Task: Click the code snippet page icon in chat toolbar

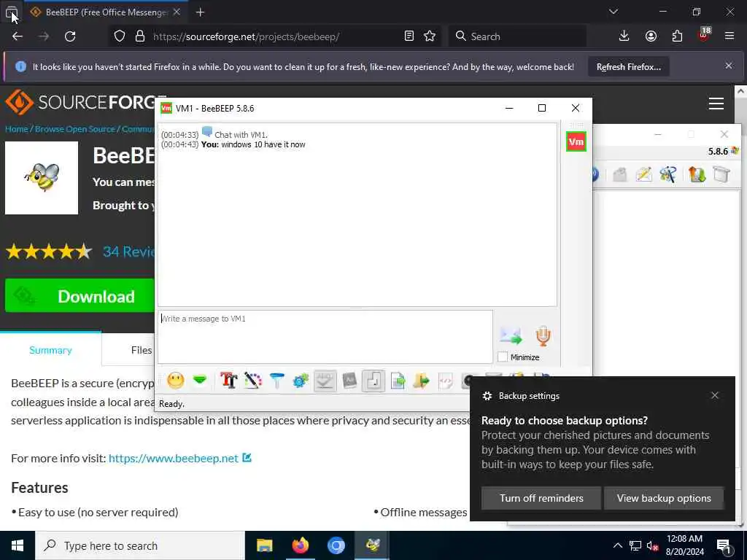Action: (x=446, y=381)
